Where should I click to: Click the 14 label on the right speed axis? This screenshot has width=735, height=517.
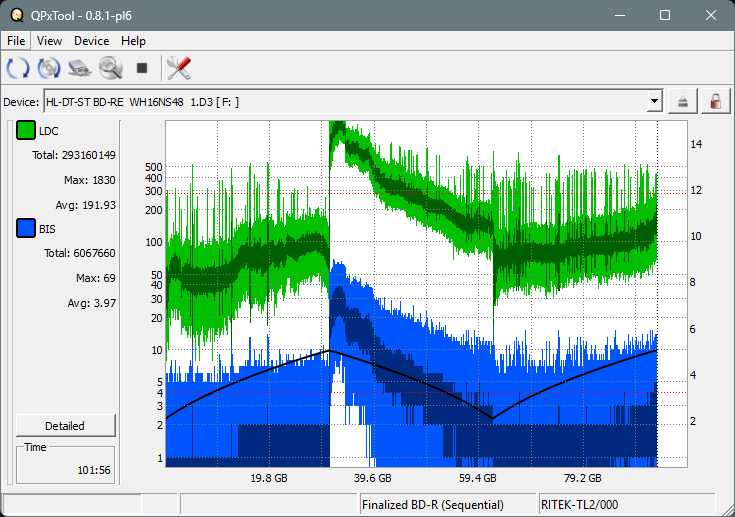[696, 144]
